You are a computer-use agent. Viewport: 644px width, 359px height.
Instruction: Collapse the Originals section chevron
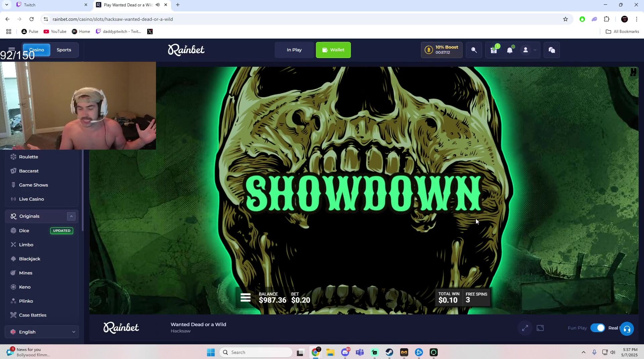(x=71, y=216)
